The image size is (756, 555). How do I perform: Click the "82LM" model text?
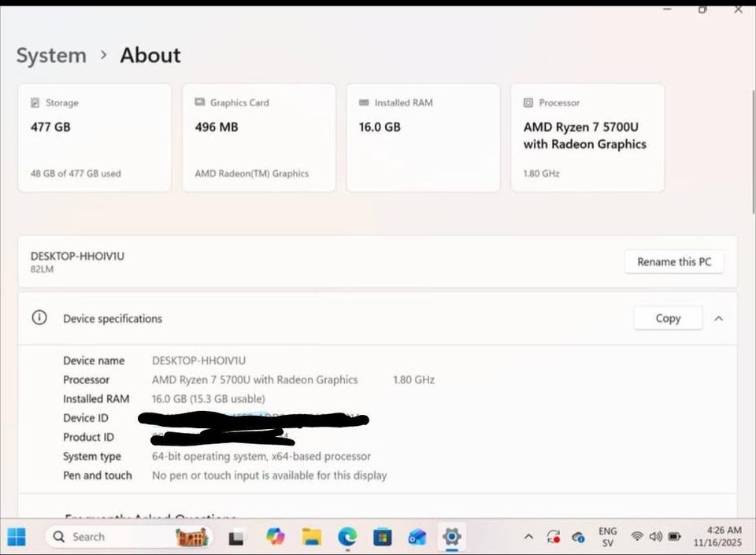[x=42, y=269]
